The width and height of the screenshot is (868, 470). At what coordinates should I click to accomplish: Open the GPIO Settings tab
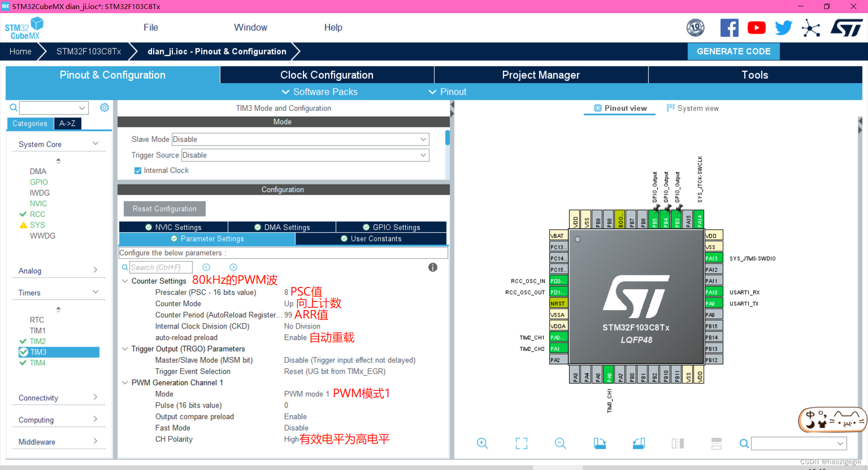pos(392,227)
